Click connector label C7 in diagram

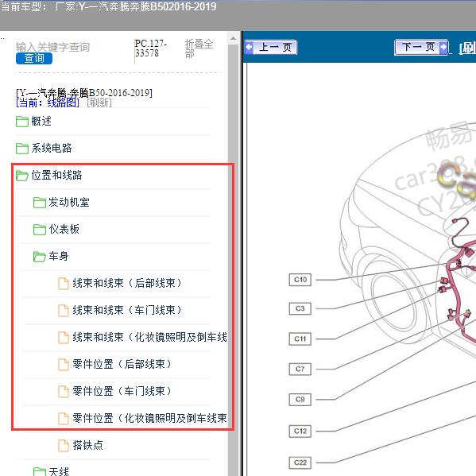pyautogui.click(x=300, y=370)
